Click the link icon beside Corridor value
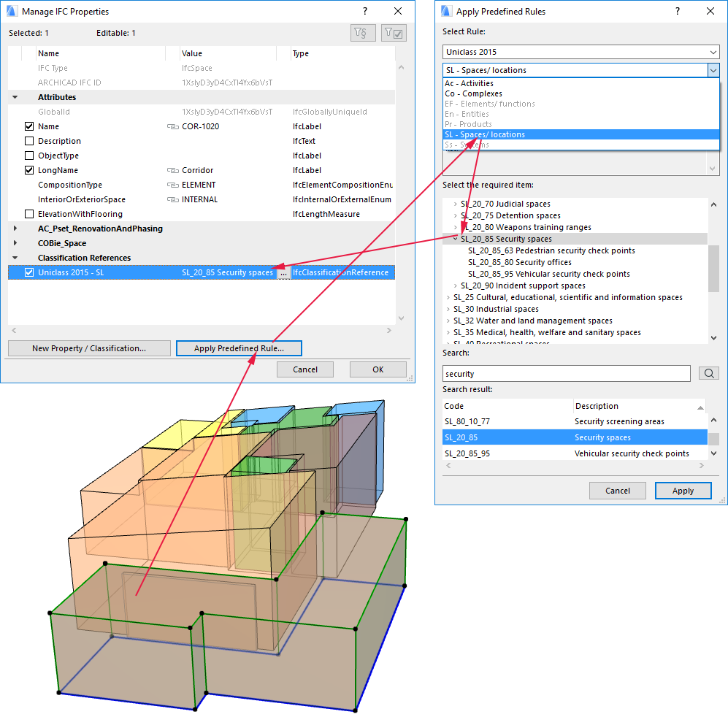 pyautogui.click(x=173, y=170)
